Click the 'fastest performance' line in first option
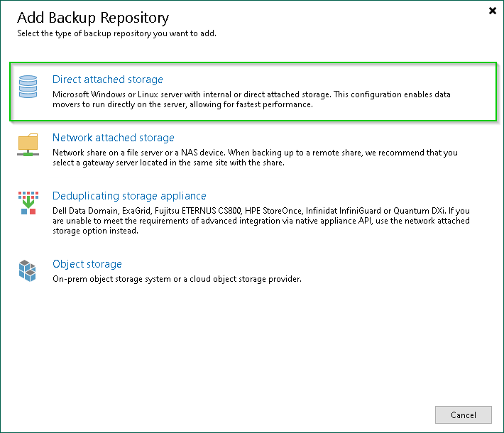Screen dimensions: 504x433 pos(182,105)
